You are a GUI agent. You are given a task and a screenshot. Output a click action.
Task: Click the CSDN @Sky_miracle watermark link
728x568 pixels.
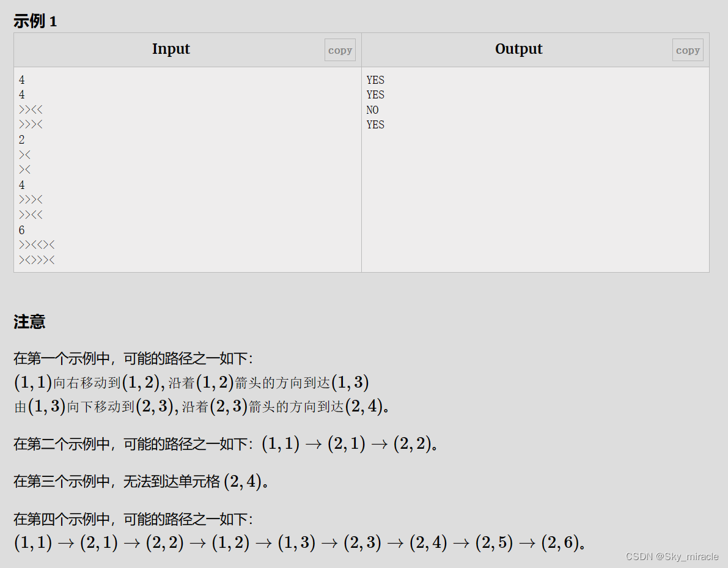coord(671,556)
